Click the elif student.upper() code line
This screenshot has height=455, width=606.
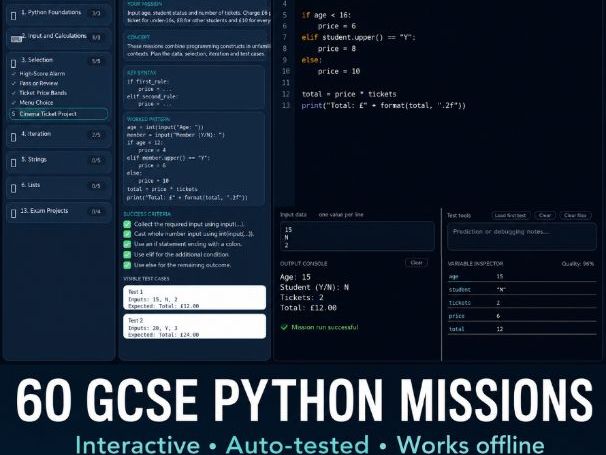[358, 37]
